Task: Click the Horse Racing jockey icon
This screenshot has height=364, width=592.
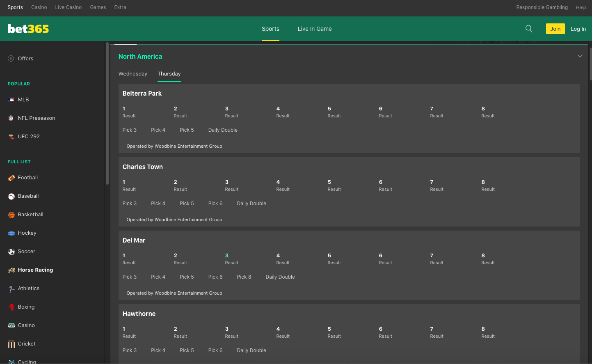Action: tap(11, 270)
